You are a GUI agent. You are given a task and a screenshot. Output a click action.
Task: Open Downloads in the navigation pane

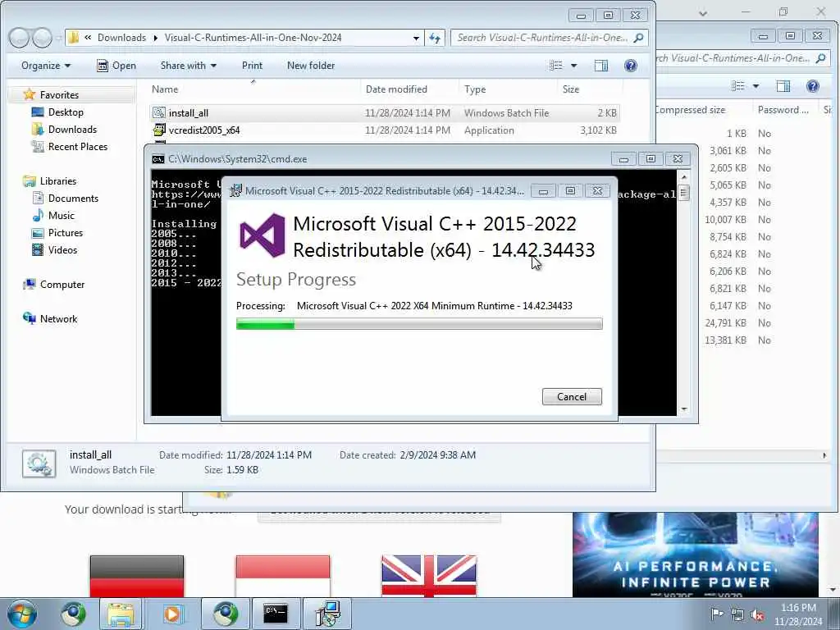[72, 129]
